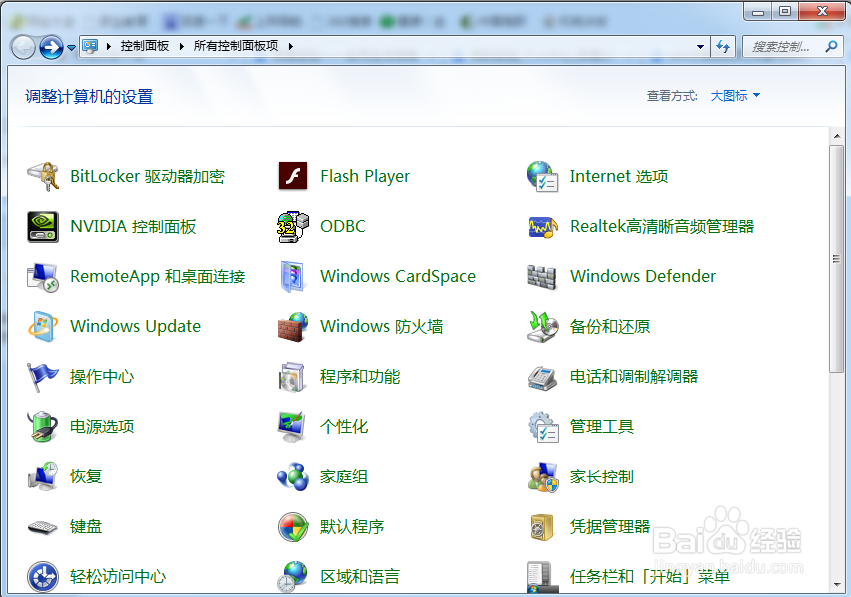
Task: Click the scrollbar down arrow
Action: pyautogui.click(x=836, y=585)
